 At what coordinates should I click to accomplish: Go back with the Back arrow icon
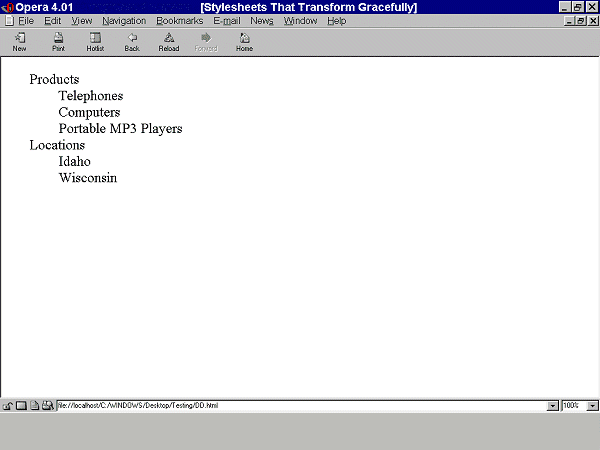[132, 40]
